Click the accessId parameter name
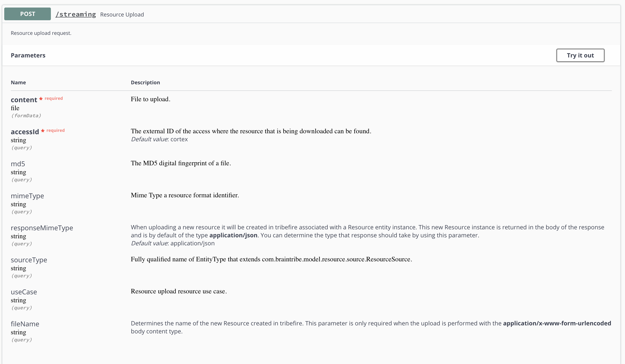The width and height of the screenshot is (625, 364). 25,132
